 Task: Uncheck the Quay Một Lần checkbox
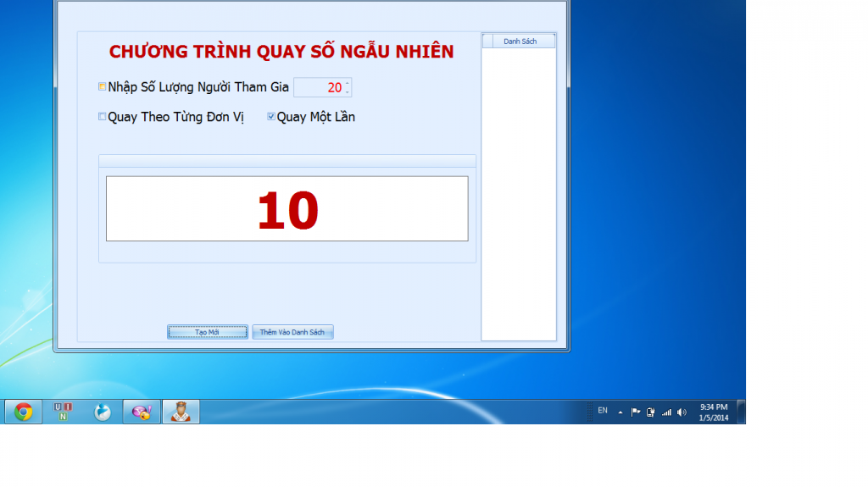[x=271, y=117]
